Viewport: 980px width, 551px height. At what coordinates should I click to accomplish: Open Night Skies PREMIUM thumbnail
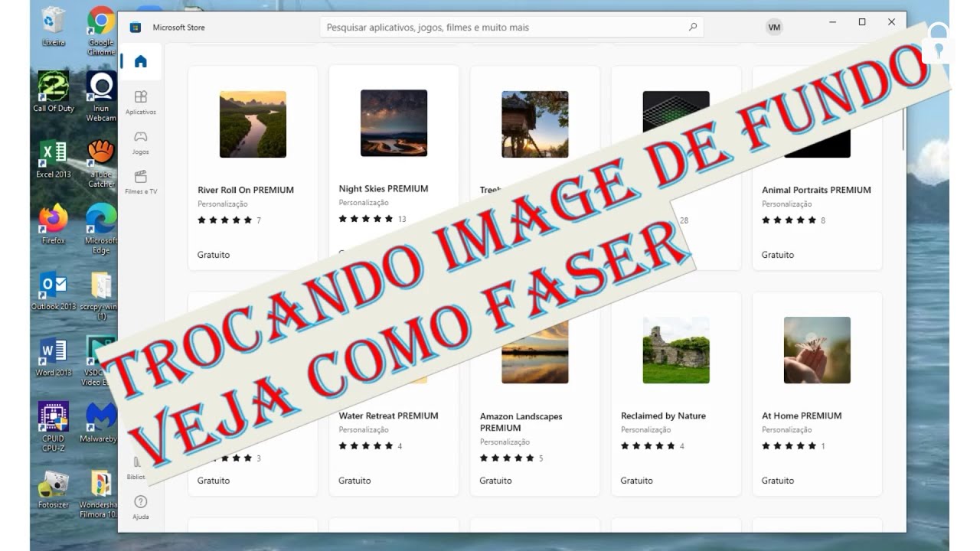[x=394, y=123]
